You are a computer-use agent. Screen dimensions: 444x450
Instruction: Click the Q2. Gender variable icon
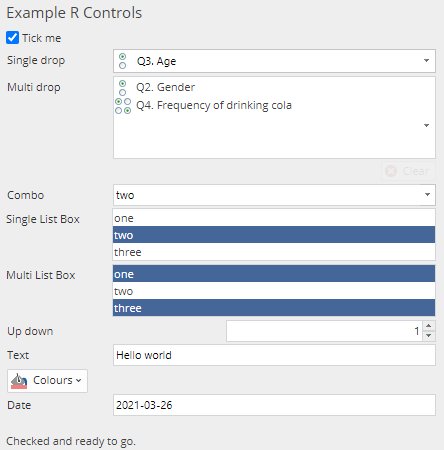pyautogui.click(x=122, y=88)
